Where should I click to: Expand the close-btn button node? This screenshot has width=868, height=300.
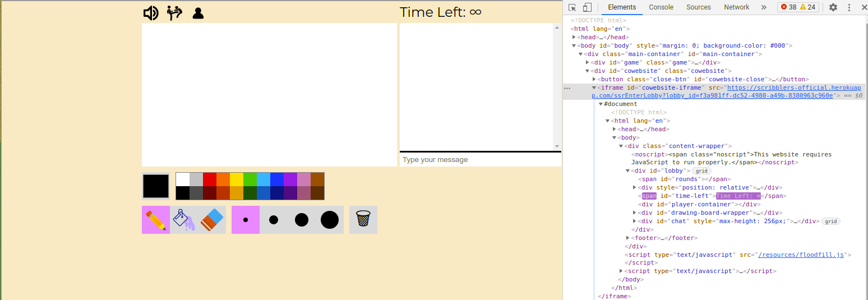(594, 79)
